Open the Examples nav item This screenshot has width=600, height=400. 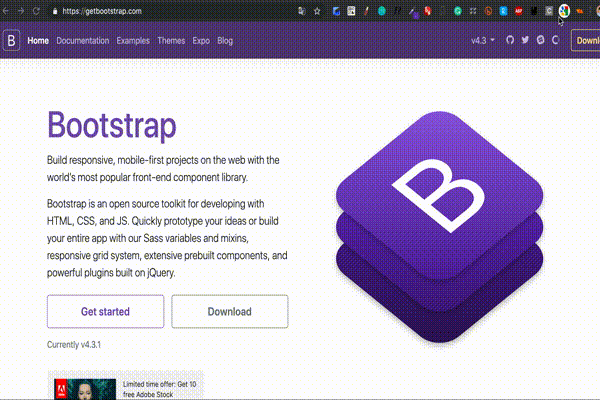[133, 41]
